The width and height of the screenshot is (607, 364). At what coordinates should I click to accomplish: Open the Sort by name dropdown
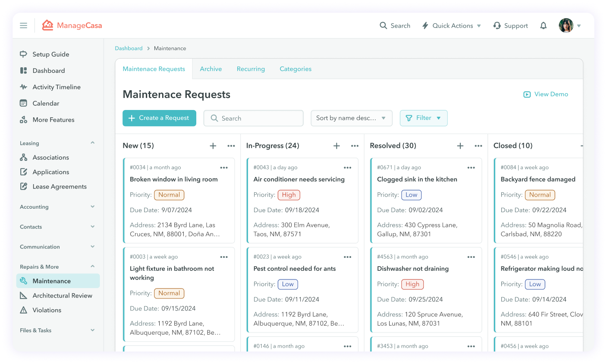point(351,118)
